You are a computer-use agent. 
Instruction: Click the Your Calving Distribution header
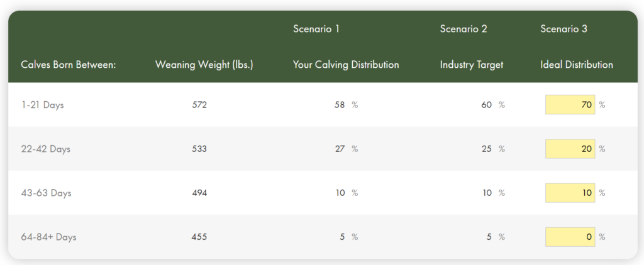pyautogui.click(x=346, y=65)
